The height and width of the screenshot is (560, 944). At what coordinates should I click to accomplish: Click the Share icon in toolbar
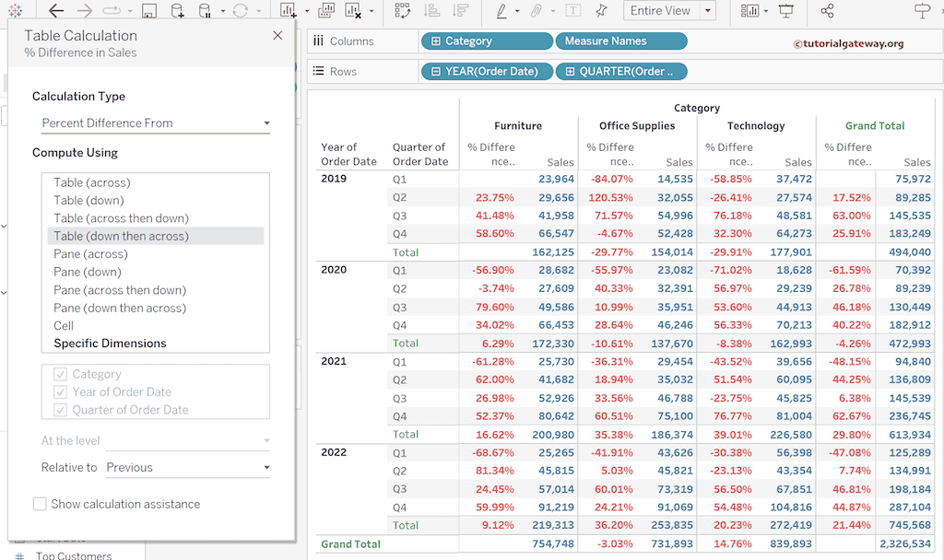(x=827, y=11)
